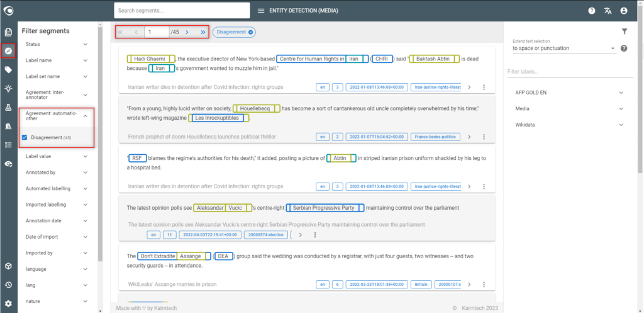Click help icon beside text selection dropdown
The height and width of the screenshot is (313, 644).
pyautogui.click(x=624, y=48)
